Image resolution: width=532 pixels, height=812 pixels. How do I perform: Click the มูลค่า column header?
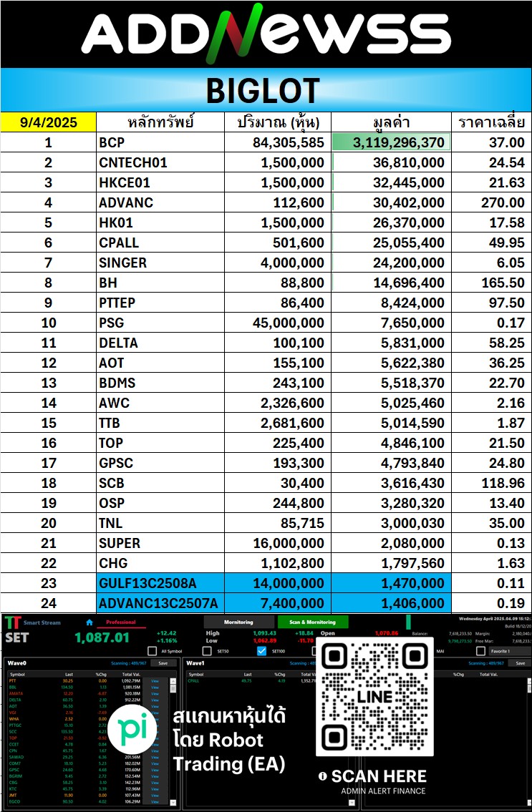(x=392, y=122)
